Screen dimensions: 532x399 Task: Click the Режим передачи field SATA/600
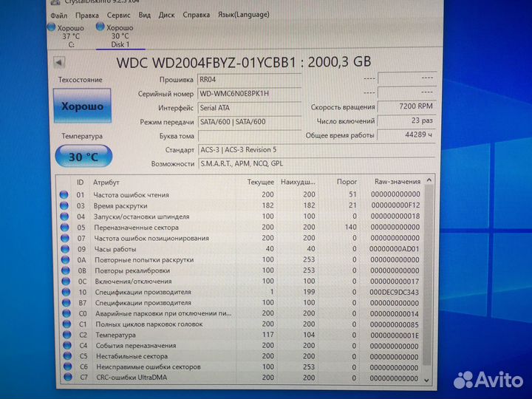tap(250, 121)
